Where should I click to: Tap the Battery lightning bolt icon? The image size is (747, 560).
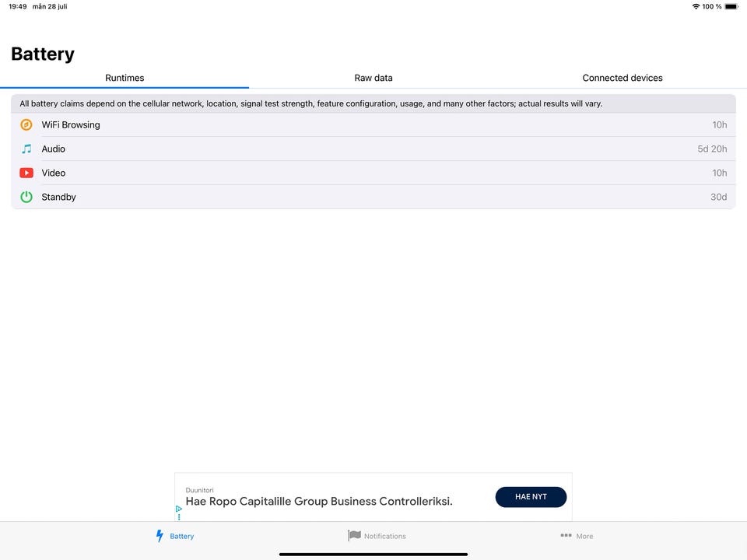click(x=160, y=536)
